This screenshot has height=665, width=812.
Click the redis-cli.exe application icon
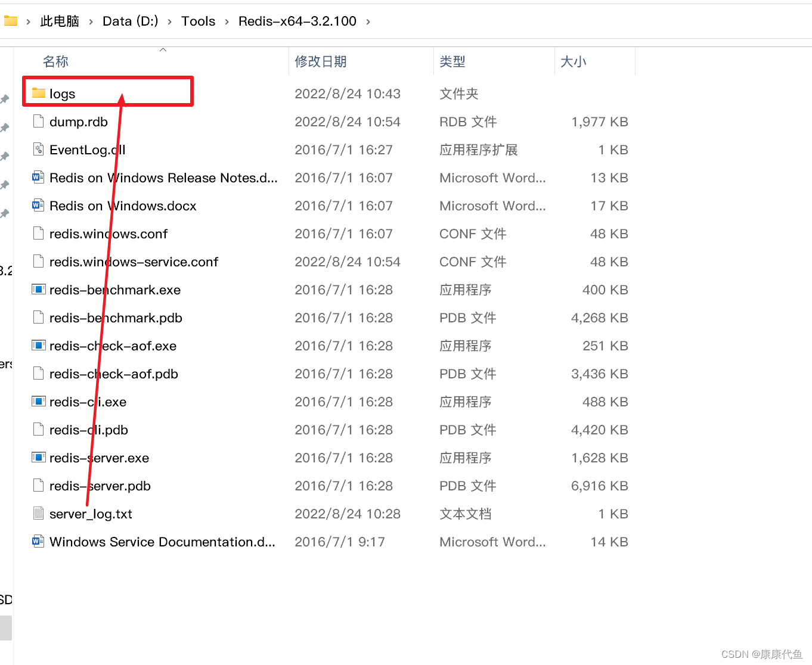click(x=39, y=401)
